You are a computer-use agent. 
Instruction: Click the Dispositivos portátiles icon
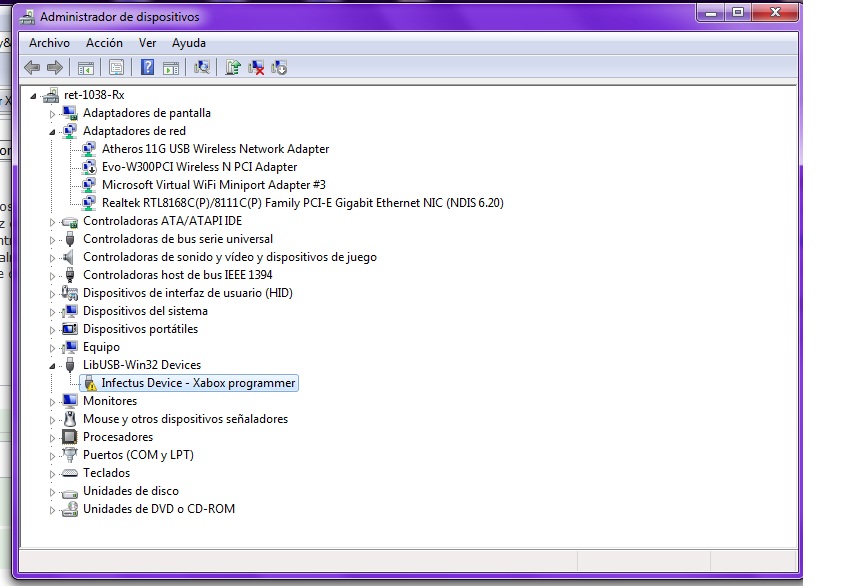point(69,329)
